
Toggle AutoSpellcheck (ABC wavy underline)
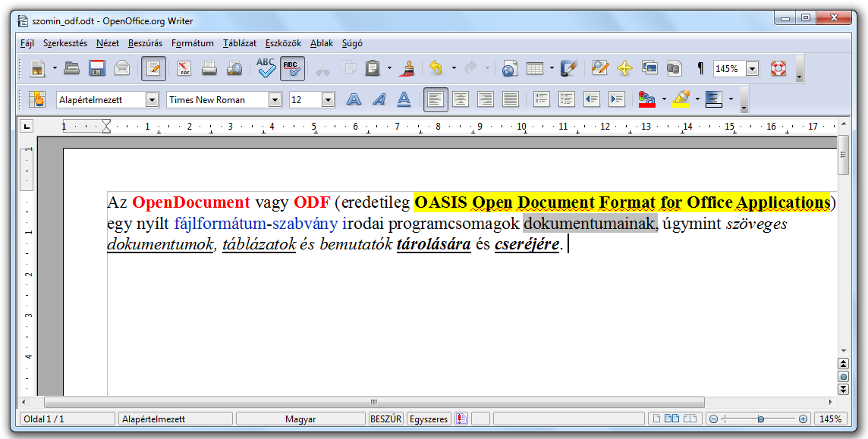point(291,68)
